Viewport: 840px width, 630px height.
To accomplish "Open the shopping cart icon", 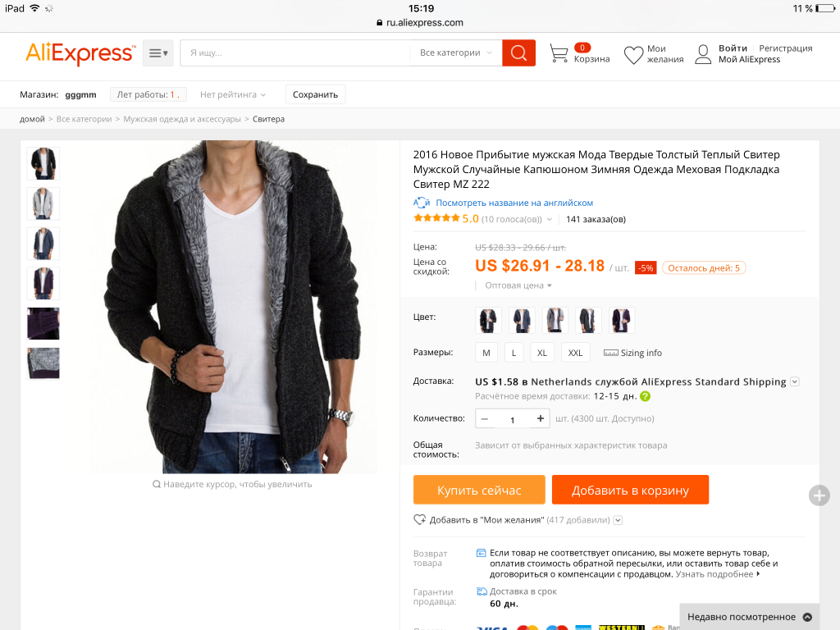I will coord(559,54).
